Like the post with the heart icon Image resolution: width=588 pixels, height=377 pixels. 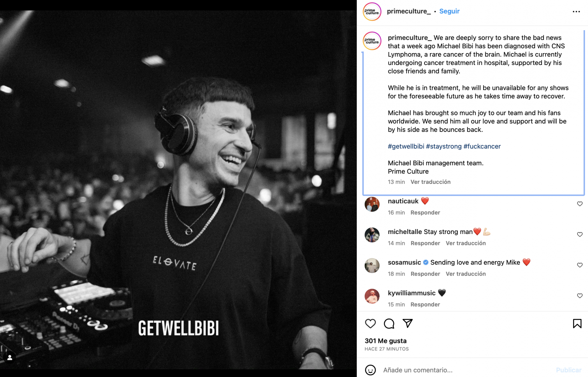pos(370,323)
